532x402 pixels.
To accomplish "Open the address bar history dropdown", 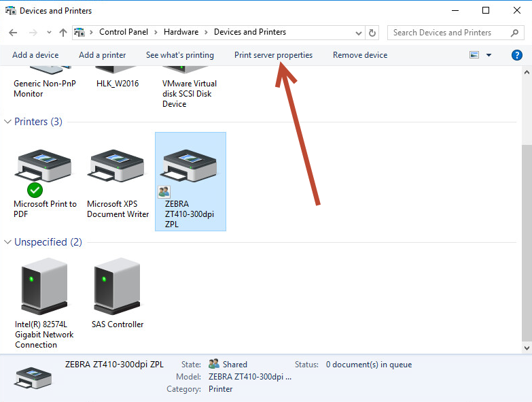I will (x=358, y=33).
